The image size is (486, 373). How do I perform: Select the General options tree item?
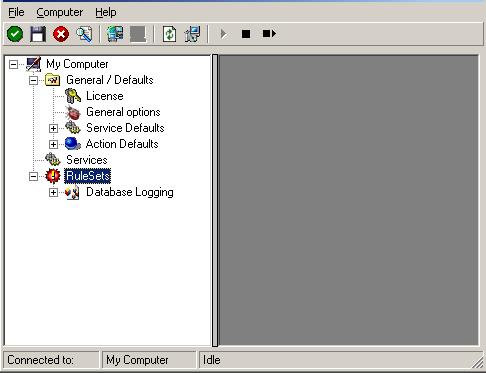[x=123, y=112]
